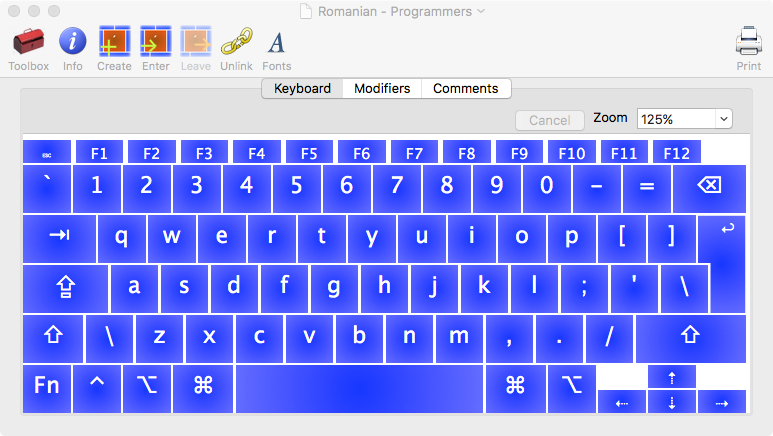Click the Leave dead key state icon
Image resolution: width=773 pixels, height=436 pixels.
(x=196, y=41)
